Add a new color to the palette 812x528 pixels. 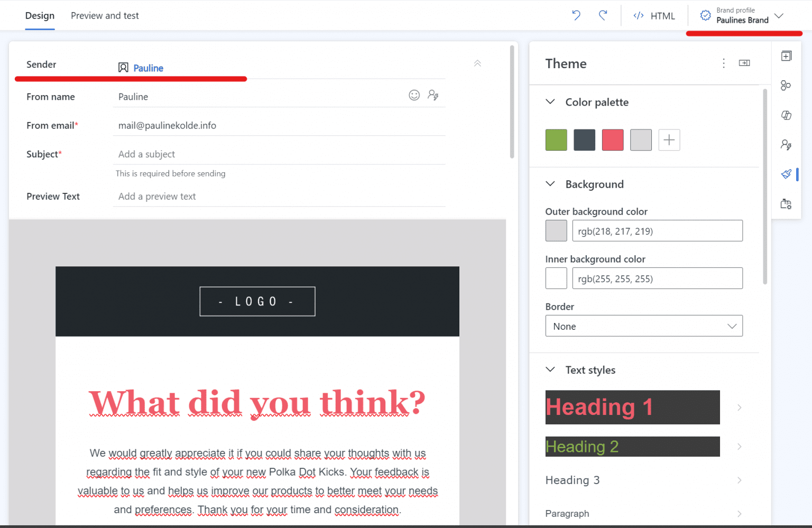(x=669, y=140)
